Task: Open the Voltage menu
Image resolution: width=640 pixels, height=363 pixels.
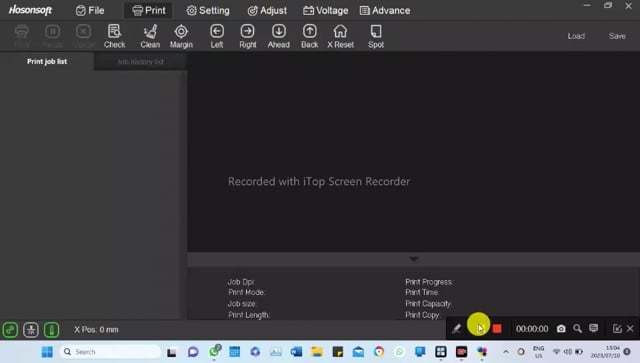Action: click(x=325, y=11)
